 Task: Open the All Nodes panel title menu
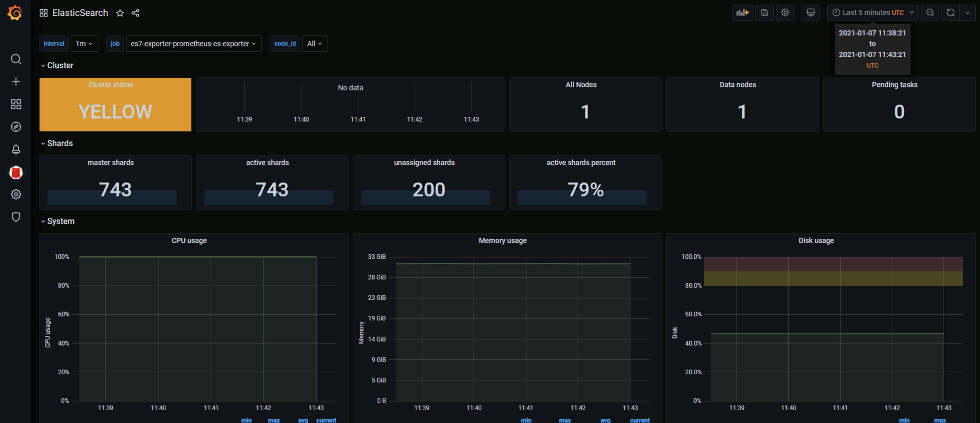coord(581,85)
